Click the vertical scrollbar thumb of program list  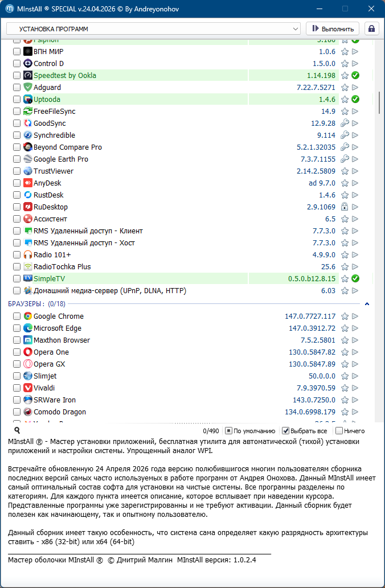[x=379, y=102]
